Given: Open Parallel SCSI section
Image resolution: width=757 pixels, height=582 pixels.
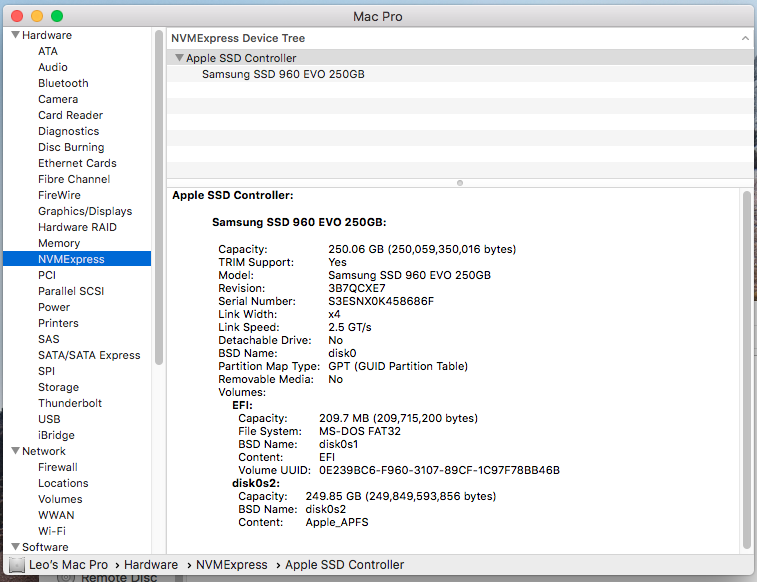Looking at the screenshot, I should [x=71, y=291].
